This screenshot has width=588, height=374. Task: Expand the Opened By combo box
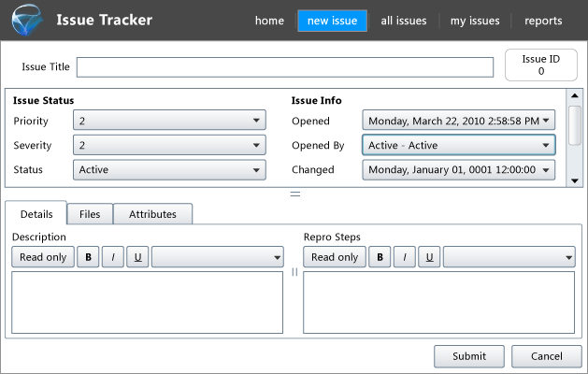pyautogui.click(x=458, y=145)
